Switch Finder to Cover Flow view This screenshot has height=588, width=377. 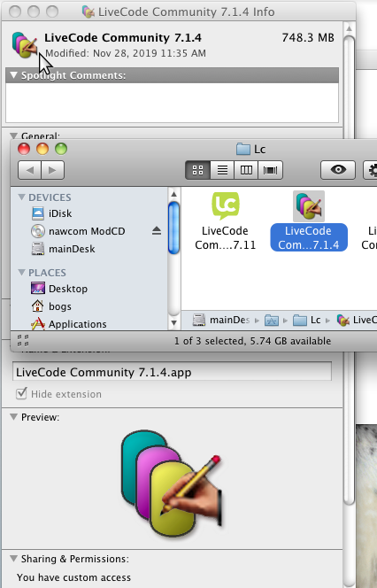click(270, 170)
